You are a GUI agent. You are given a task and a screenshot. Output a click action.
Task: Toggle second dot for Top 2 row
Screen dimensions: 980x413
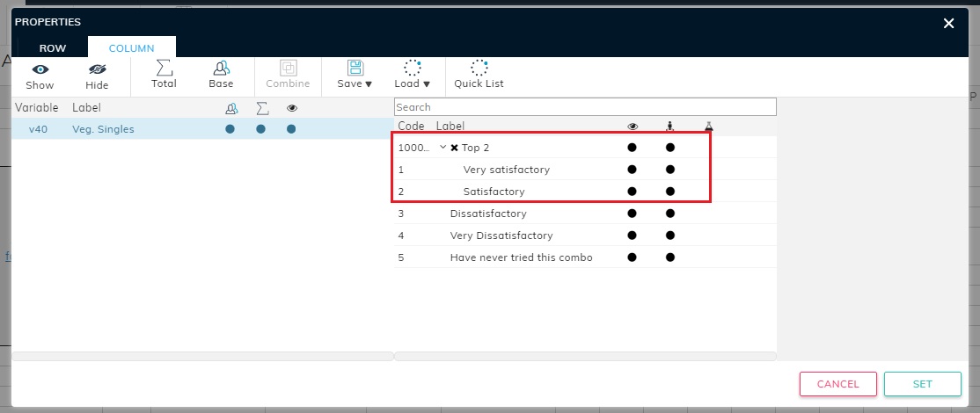point(670,148)
